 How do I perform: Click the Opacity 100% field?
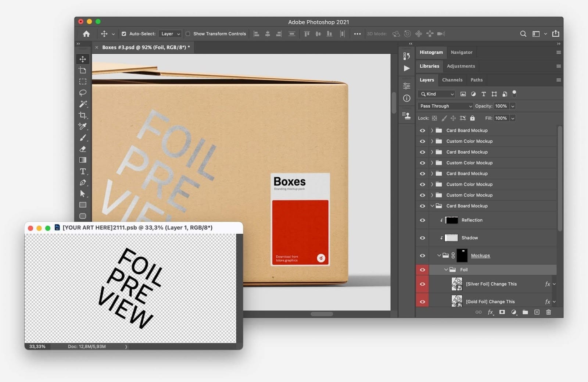click(x=501, y=106)
